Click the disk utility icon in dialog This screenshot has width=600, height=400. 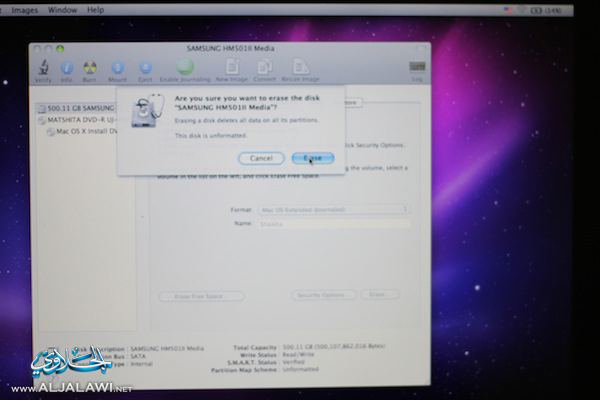148,110
